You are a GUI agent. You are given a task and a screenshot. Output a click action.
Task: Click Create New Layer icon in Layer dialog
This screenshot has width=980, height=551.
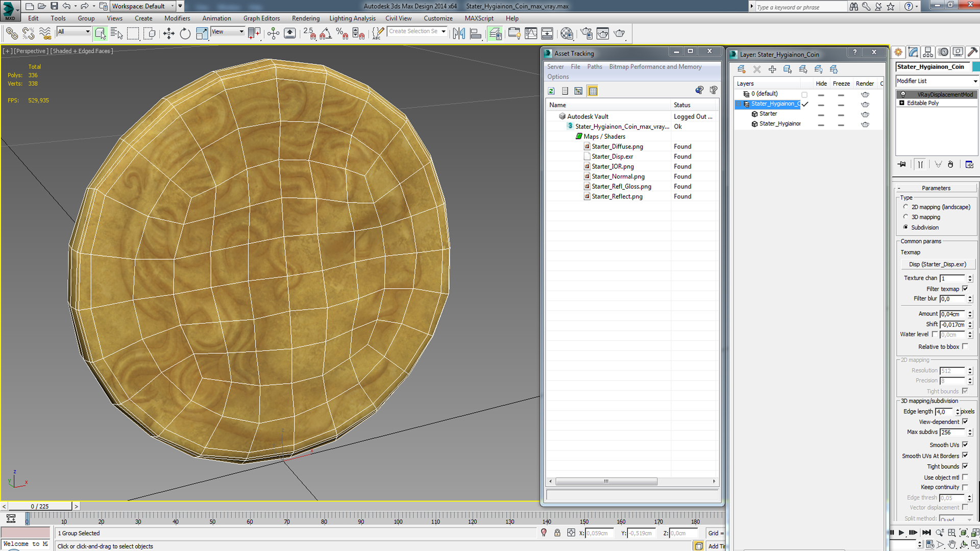click(x=741, y=69)
